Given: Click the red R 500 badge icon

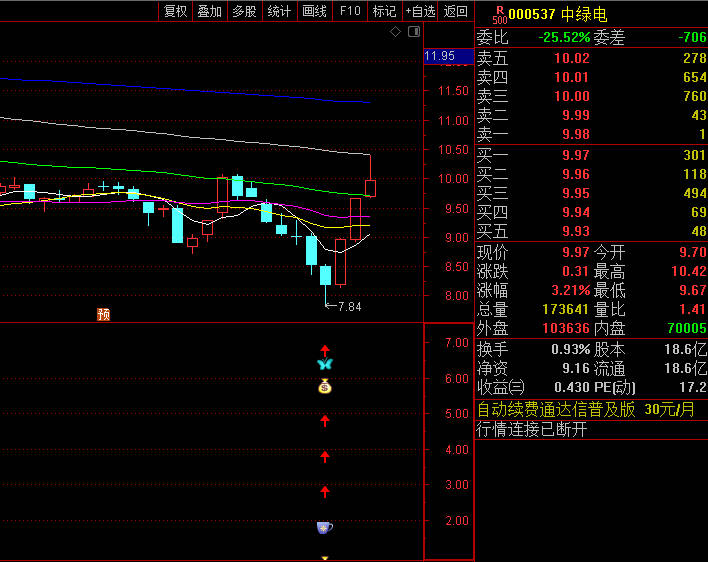Looking at the screenshot, I should click(x=499, y=15).
